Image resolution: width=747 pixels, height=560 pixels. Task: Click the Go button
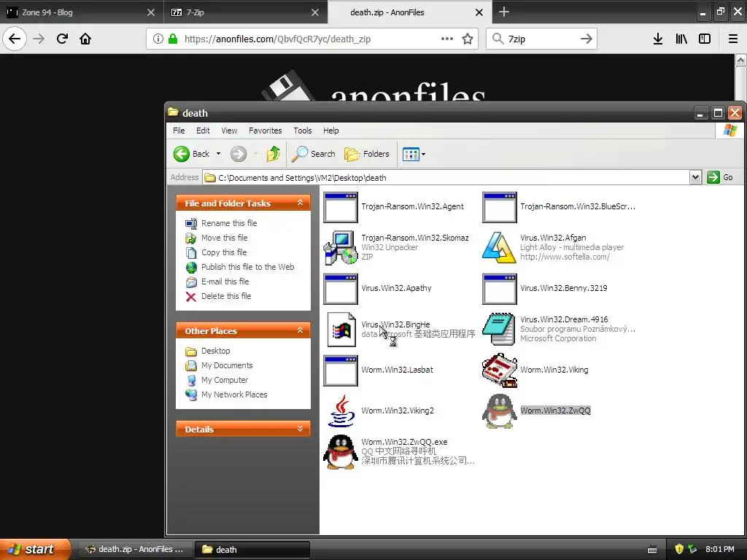click(720, 177)
